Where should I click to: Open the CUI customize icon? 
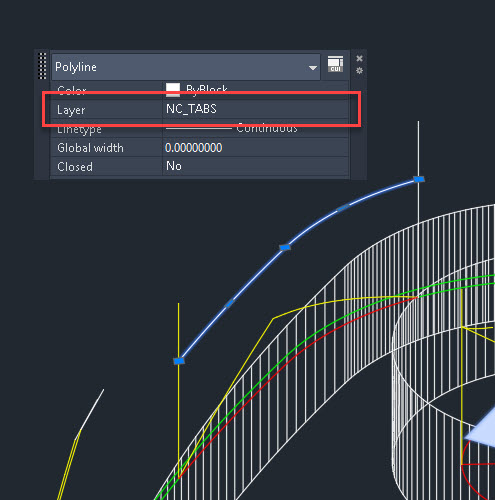(x=335, y=64)
